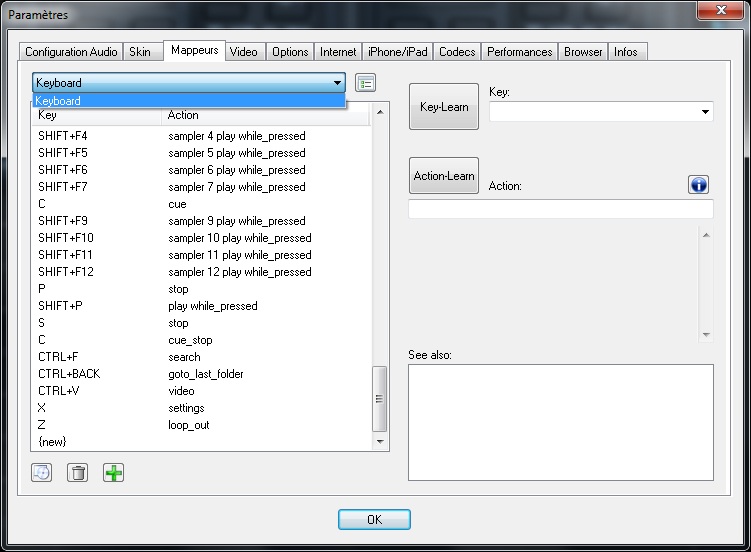Click the disc icon below the mapping list
Screen dimensions: 751x552
point(41,472)
